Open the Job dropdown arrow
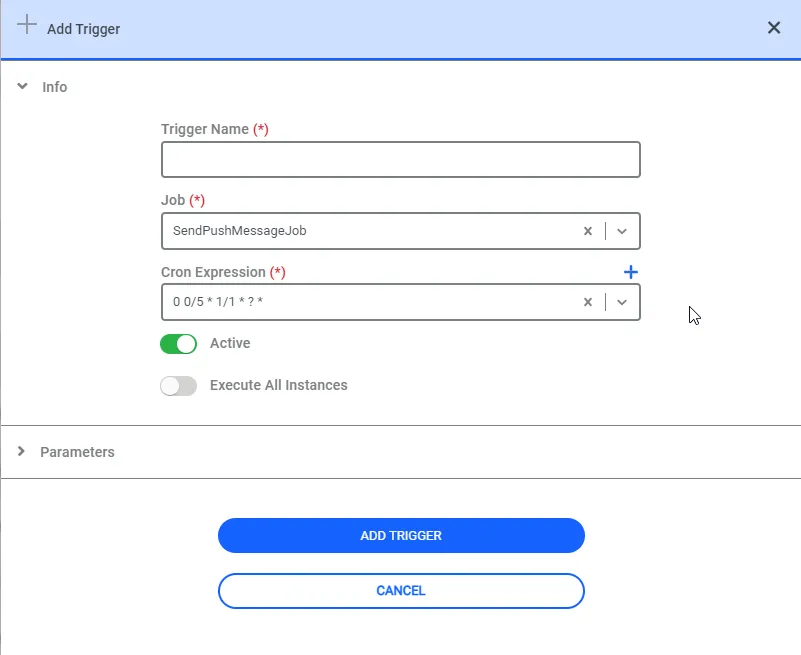This screenshot has height=655, width=801. pyautogui.click(x=621, y=231)
